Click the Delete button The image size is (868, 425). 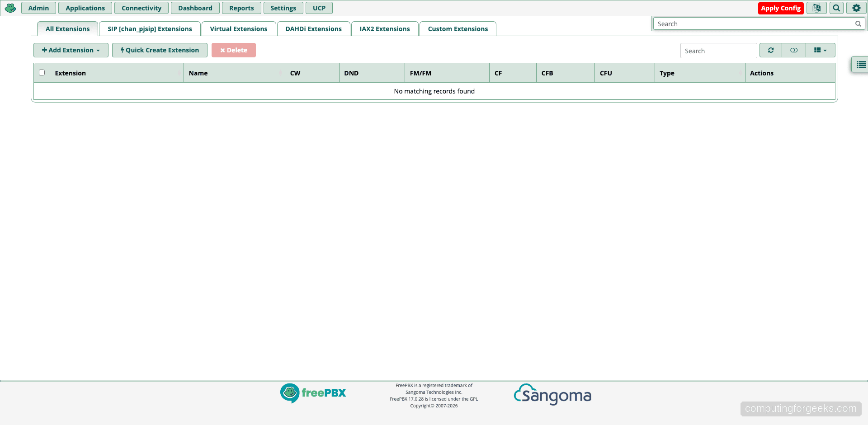coord(233,50)
